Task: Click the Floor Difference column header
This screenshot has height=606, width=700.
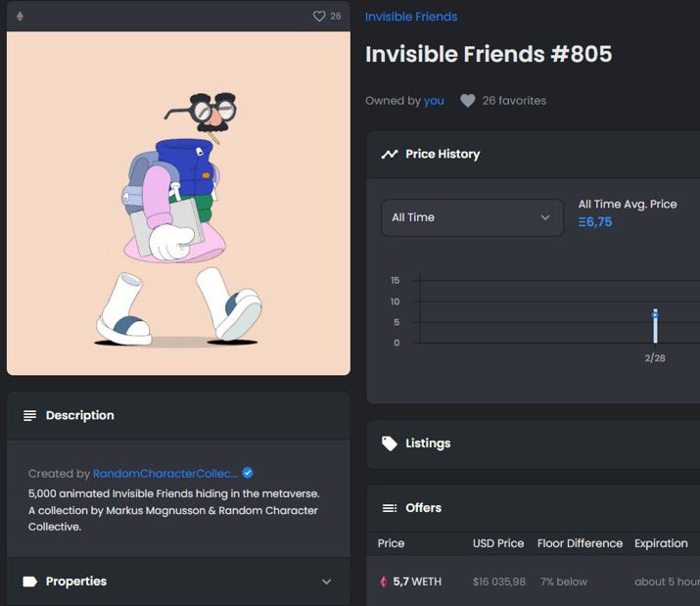Action: (x=580, y=543)
